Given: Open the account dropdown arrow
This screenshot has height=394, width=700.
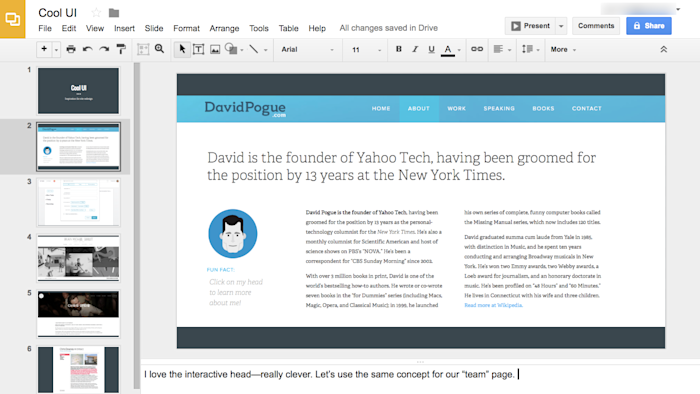Looking at the screenshot, I should coord(678,9).
